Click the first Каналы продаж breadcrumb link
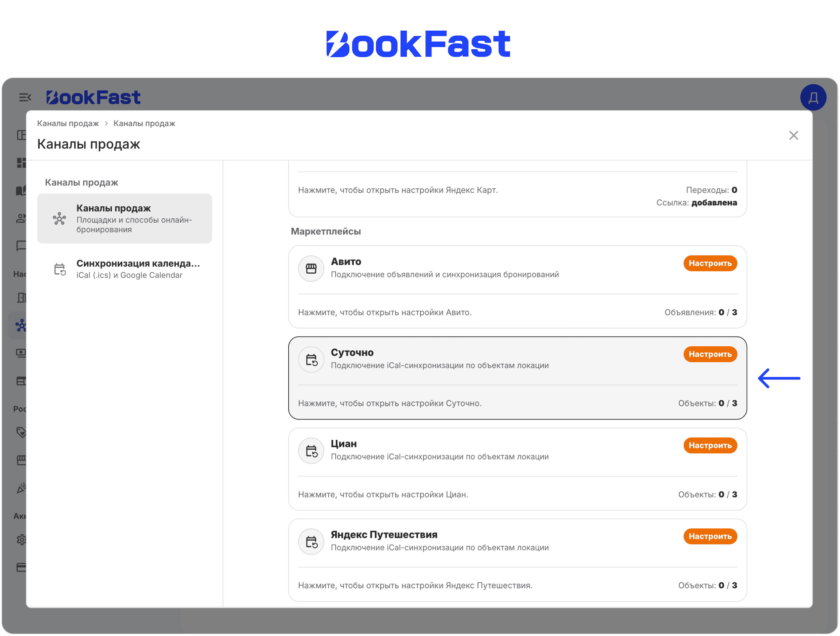The image size is (840, 636). pyautogui.click(x=68, y=123)
